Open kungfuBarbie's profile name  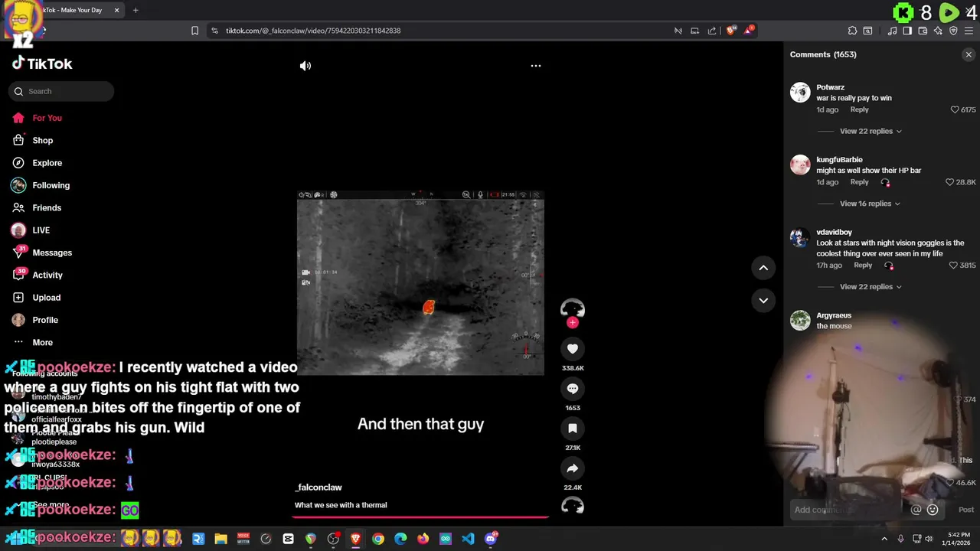tap(839, 160)
